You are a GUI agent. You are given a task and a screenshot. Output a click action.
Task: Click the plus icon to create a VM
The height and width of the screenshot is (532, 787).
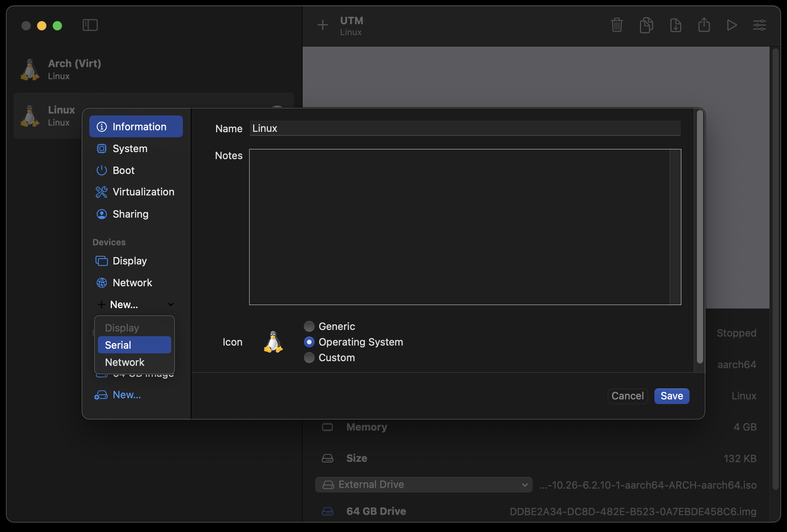[322, 25]
